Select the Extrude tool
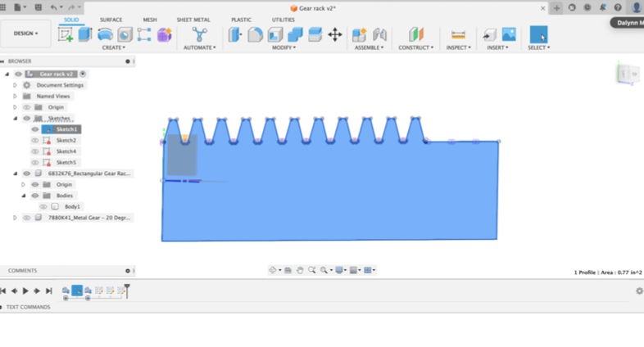The width and height of the screenshot is (644, 347). pos(85,34)
